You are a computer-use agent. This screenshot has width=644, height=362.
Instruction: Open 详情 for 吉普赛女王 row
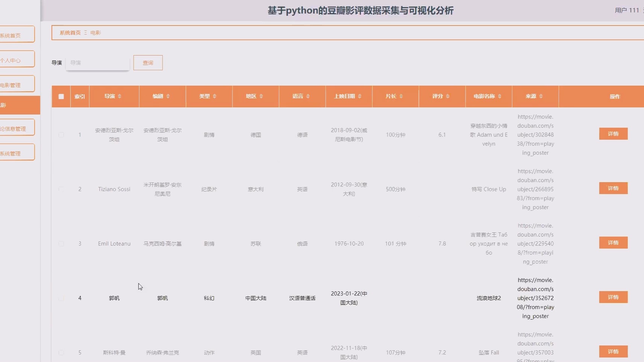613,243
